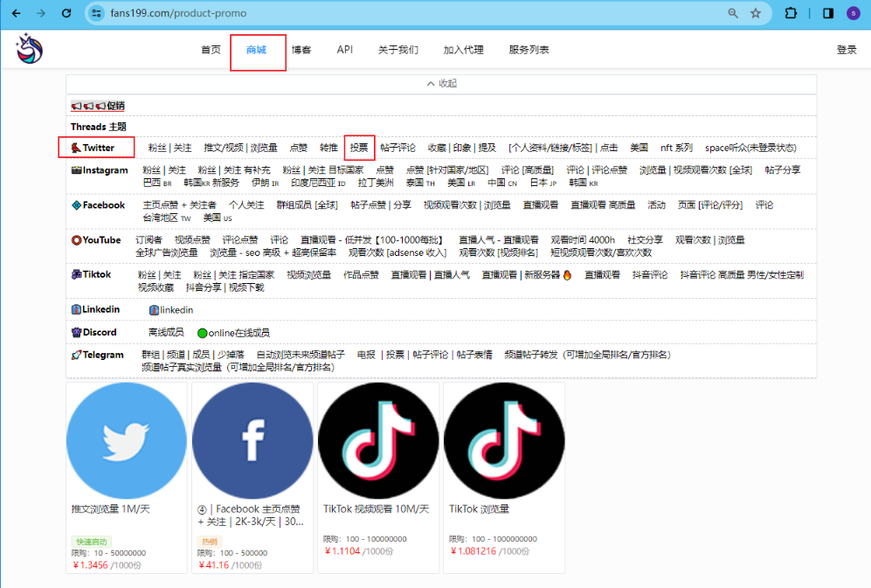Image resolution: width=871 pixels, height=588 pixels.
Task: Open the API nav item
Action: pyautogui.click(x=344, y=50)
